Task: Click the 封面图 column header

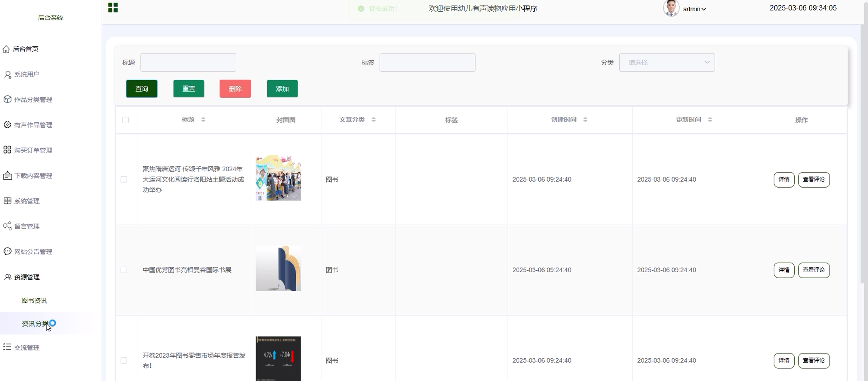Action: pos(286,120)
